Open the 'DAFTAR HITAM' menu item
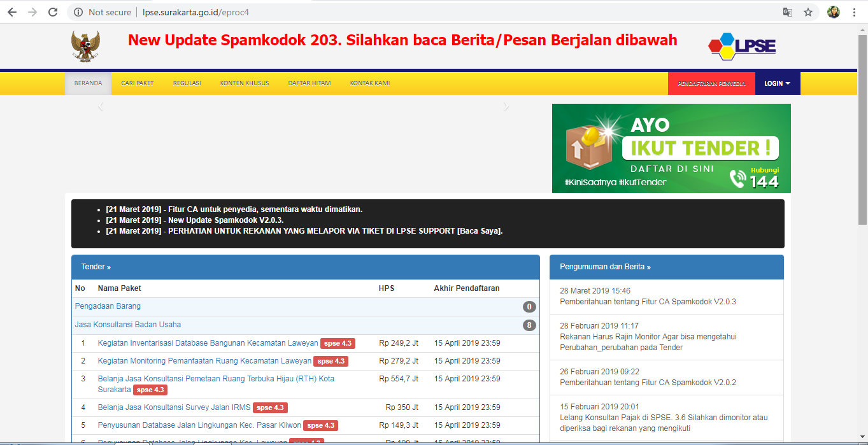The width and height of the screenshot is (868, 445). 309,83
